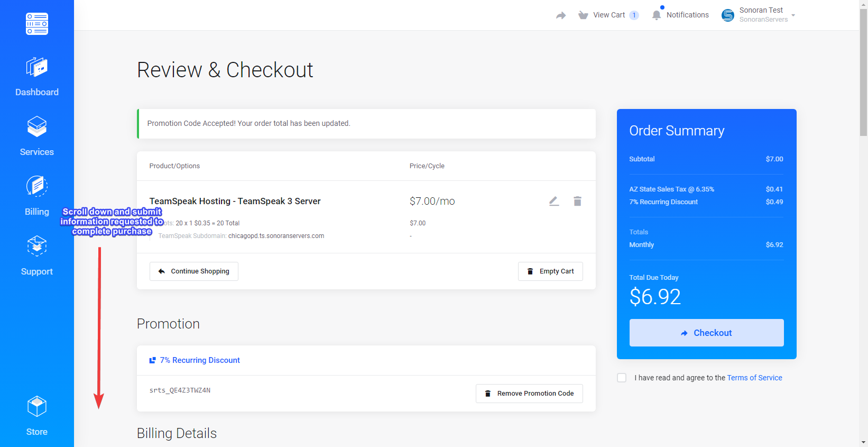This screenshot has height=447, width=868.
Task: Click the View Cart basket icon
Action: click(x=583, y=15)
